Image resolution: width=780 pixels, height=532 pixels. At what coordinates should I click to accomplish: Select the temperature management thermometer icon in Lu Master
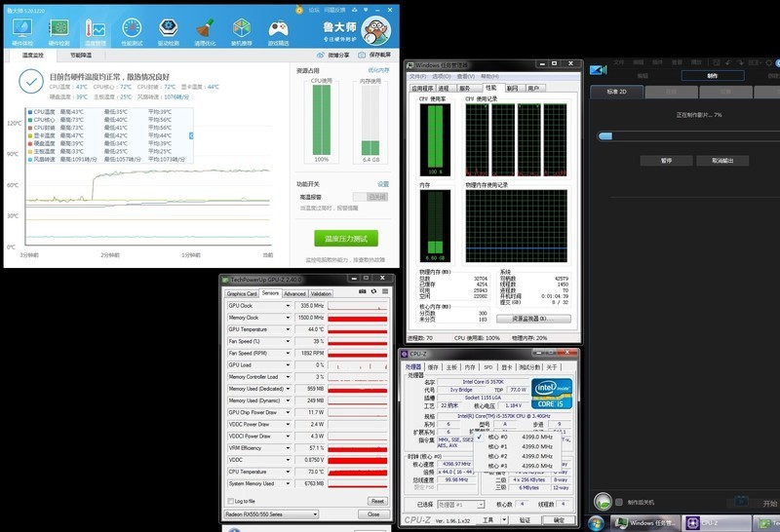click(x=95, y=29)
